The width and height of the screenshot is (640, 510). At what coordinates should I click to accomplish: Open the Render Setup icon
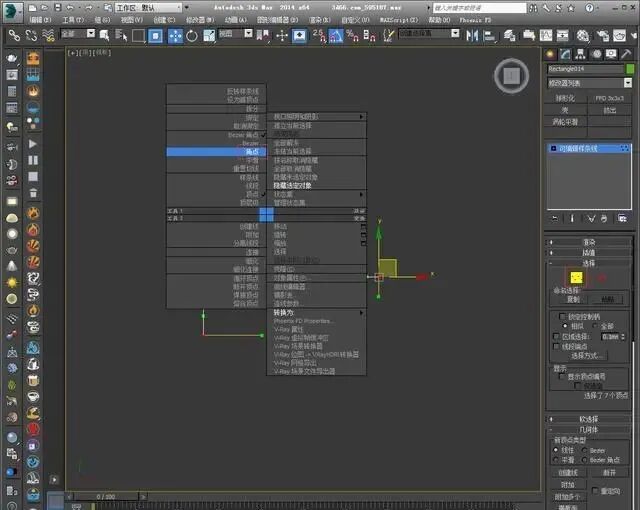click(603, 36)
